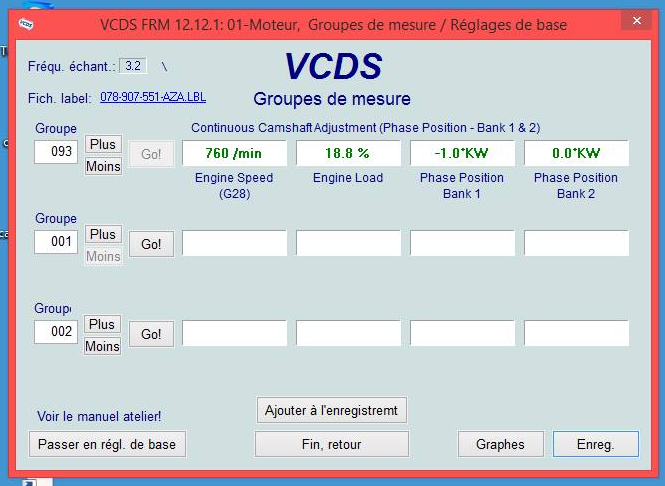Close the VCDS measuring groups window
Image resolution: width=665 pixels, height=486 pixels.
pyautogui.click(x=637, y=20)
